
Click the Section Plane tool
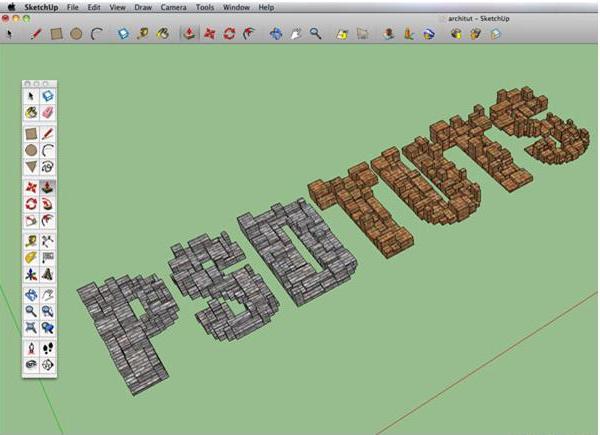pos(48,366)
